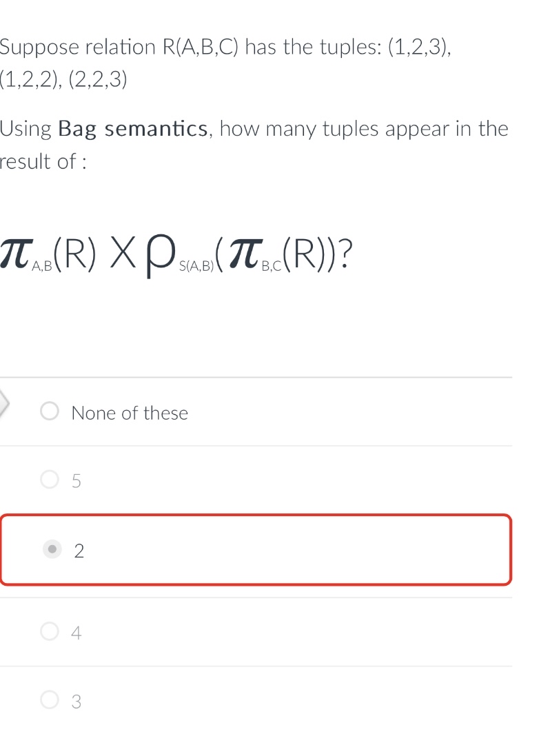Click the question text about relation R(A,B,C)
This screenshot has height=756, width=539.
tap(224, 47)
